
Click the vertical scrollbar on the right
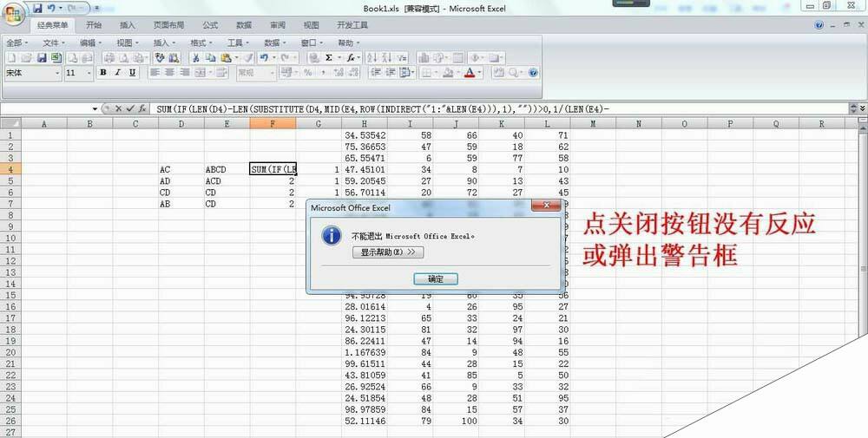863,232
